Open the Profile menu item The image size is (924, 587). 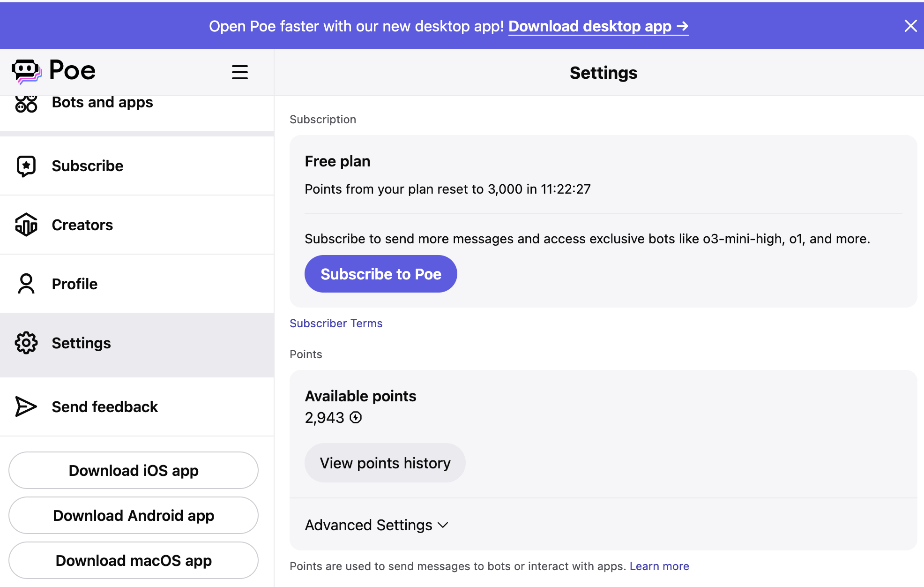(75, 284)
